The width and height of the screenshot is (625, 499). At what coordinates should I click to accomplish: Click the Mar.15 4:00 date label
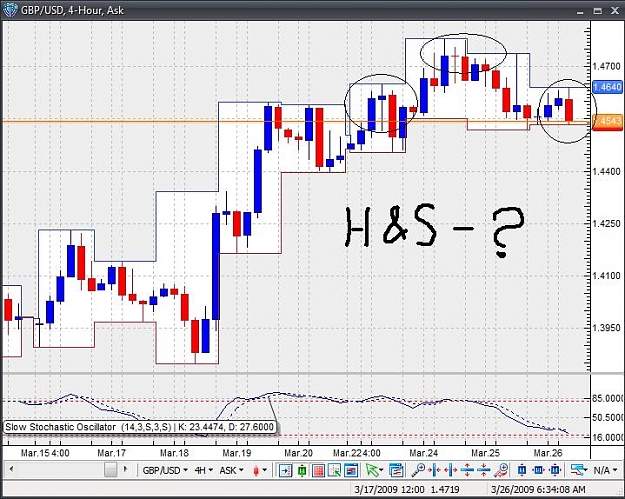point(45,453)
